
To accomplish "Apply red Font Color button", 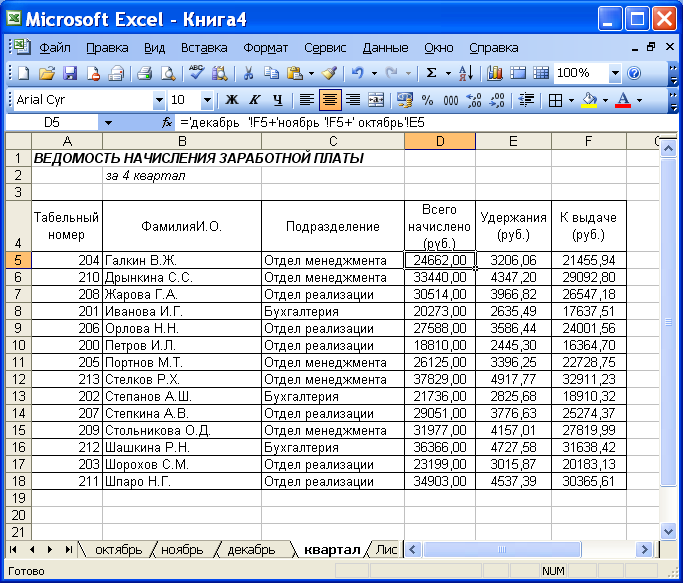I will tap(623, 101).
